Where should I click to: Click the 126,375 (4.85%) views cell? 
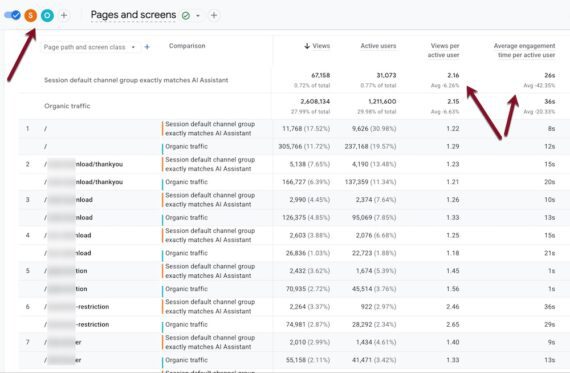point(306,217)
